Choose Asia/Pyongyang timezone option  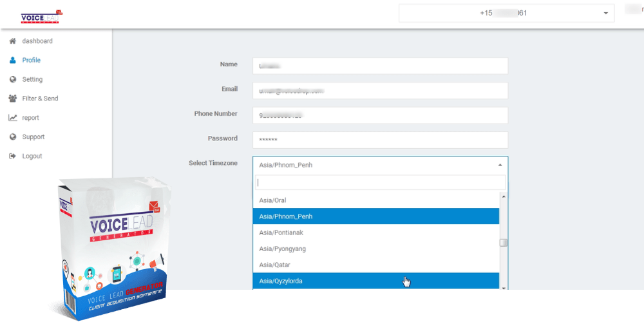click(x=376, y=249)
